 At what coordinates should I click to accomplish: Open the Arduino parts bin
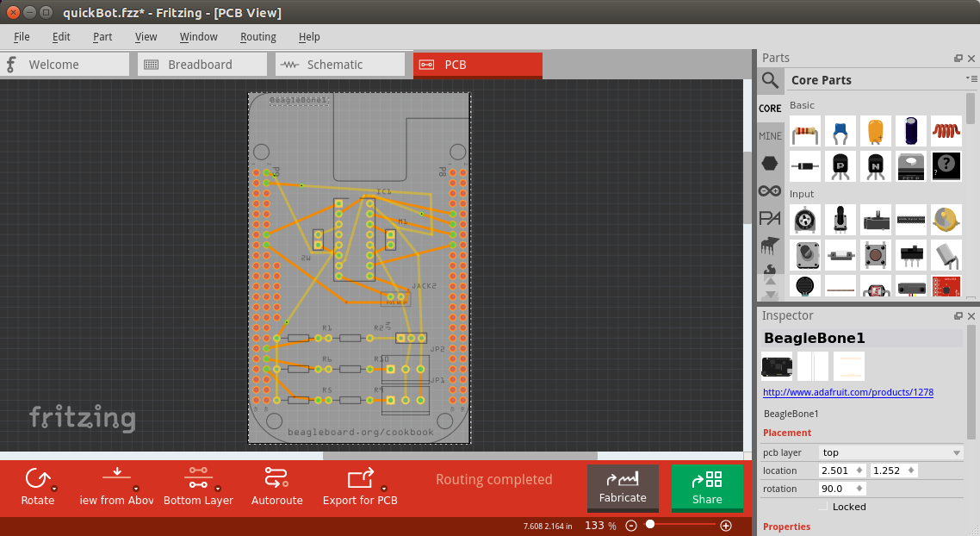(770, 190)
